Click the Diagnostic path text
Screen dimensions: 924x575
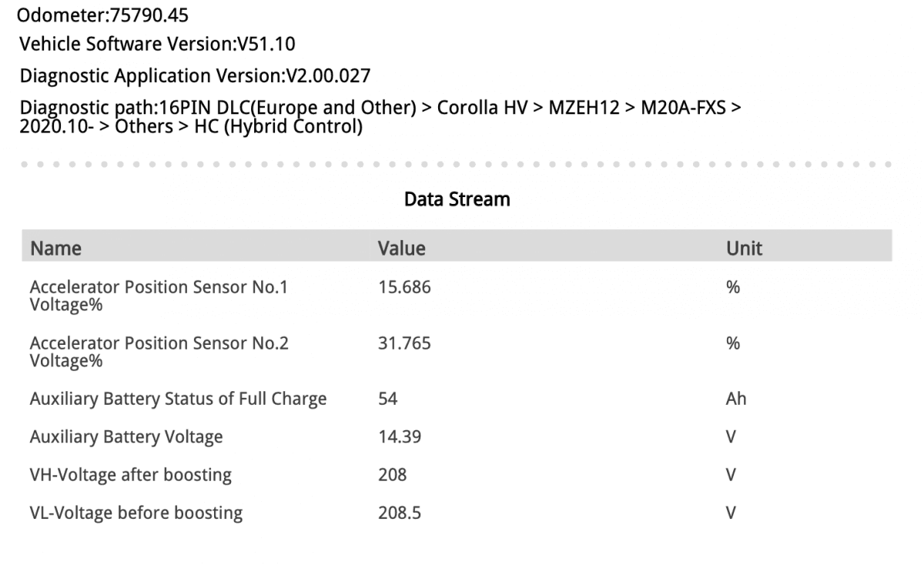[x=381, y=116]
